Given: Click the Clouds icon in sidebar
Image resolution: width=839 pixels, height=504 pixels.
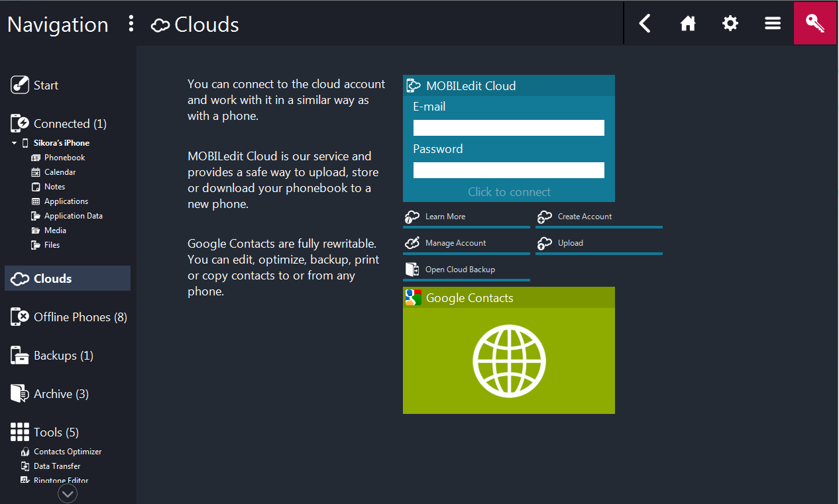Looking at the screenshot, I should pyautogui.click(x=20, y=279).
